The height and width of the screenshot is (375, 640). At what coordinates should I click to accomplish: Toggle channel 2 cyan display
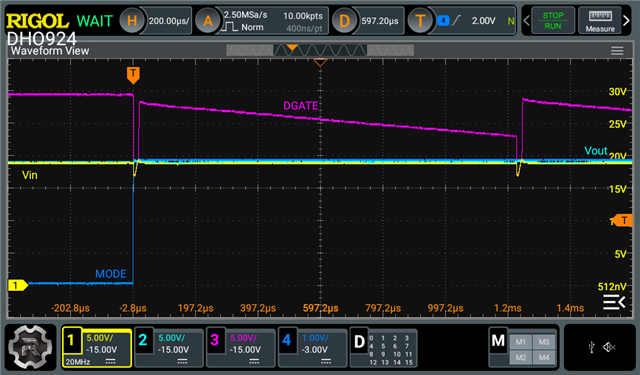pos(169,348)
